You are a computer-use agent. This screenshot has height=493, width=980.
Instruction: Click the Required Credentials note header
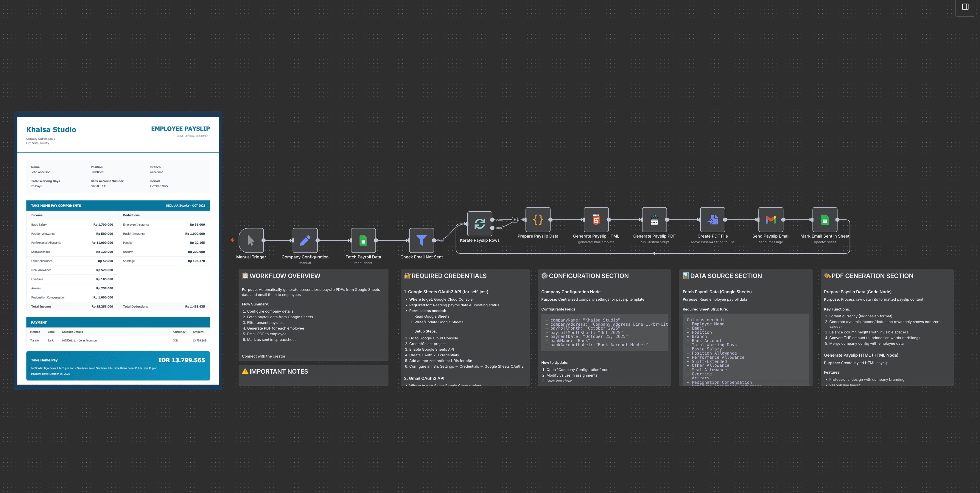pos(445,276)
